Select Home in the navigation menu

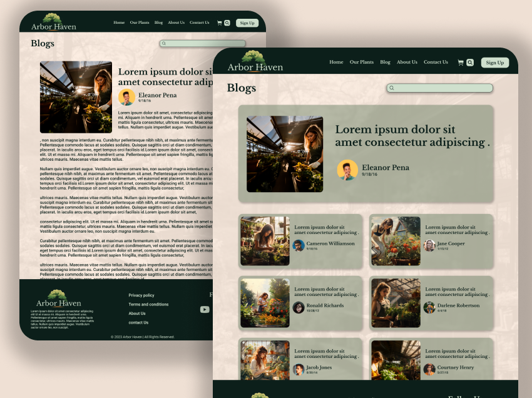click(x=336, y=62)
